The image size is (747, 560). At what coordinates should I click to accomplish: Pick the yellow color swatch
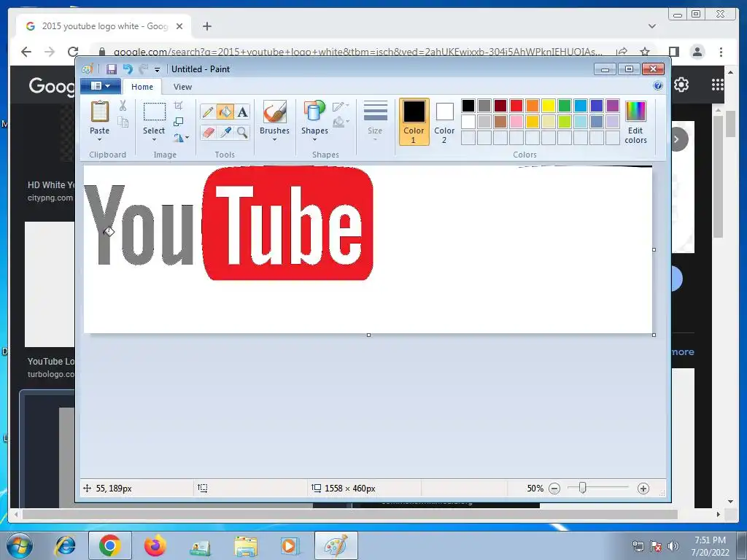coord(549,105)
